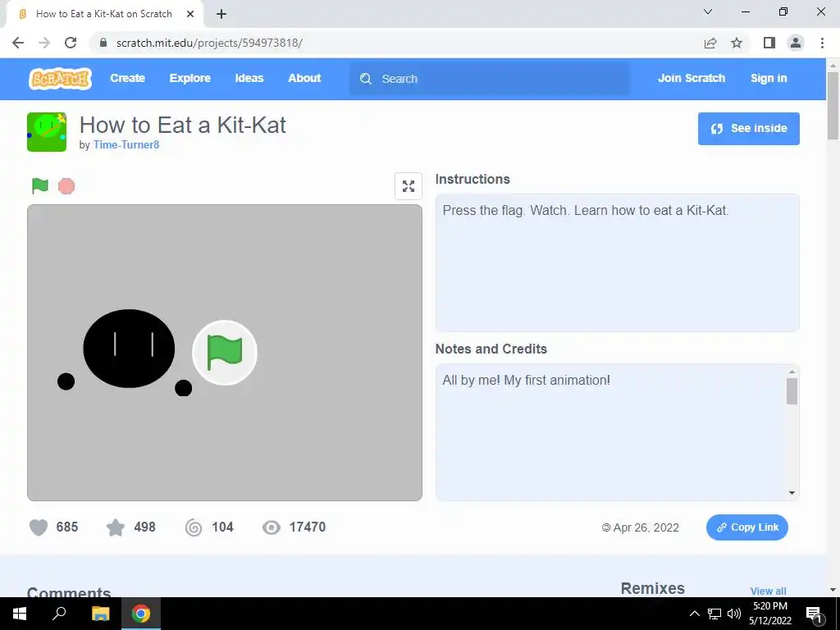Open Windows taskbar search
The width and height of the screenshot is (840, 630).
(59, 614)
